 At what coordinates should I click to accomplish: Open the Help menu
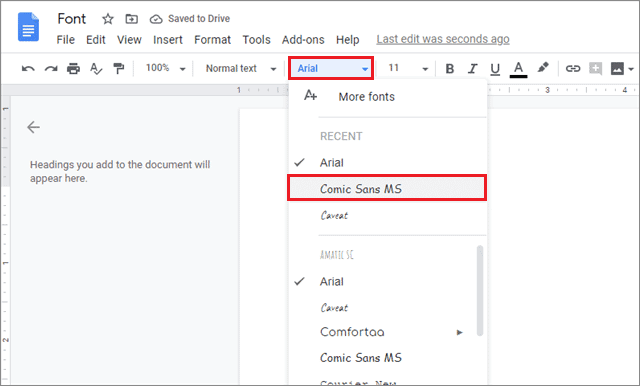click(347, 40)
